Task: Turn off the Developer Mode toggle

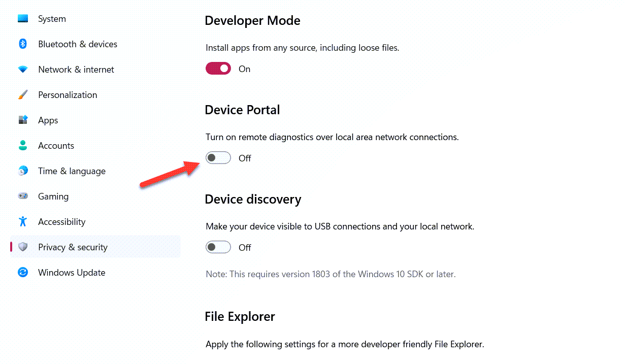Action: click(x=218, y=69)
